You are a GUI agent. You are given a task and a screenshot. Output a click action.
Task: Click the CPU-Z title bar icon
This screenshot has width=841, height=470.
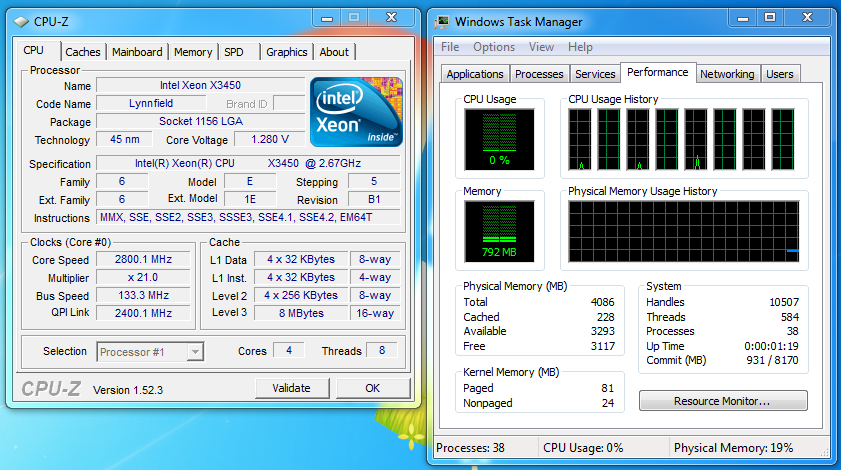click(21, 22)
